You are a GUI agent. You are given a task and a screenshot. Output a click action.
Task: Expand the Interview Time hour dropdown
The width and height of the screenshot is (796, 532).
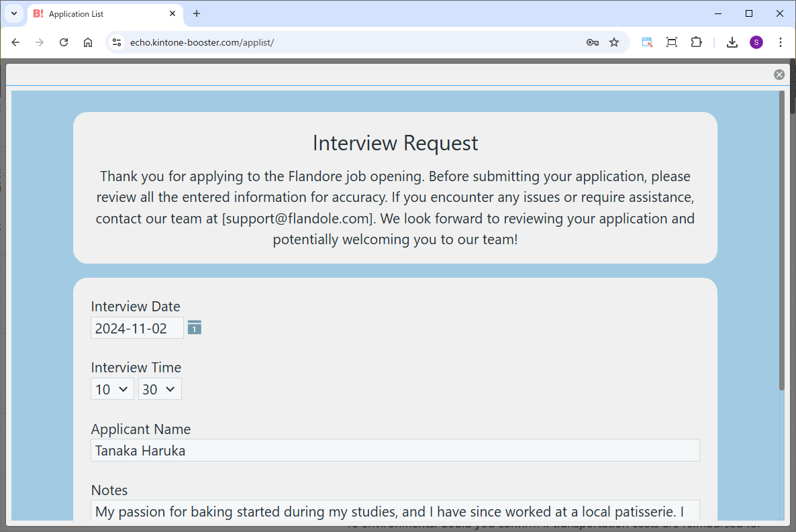pos(112,389)
